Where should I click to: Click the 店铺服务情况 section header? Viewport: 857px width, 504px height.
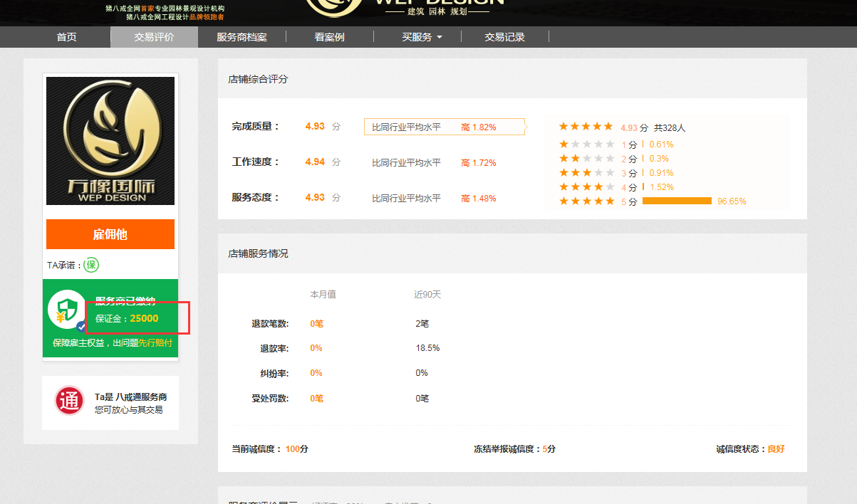pyautogui.click(x=258, y=253)
